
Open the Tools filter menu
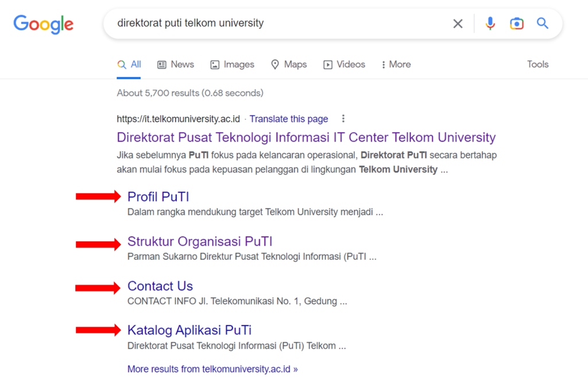[537, 64]
